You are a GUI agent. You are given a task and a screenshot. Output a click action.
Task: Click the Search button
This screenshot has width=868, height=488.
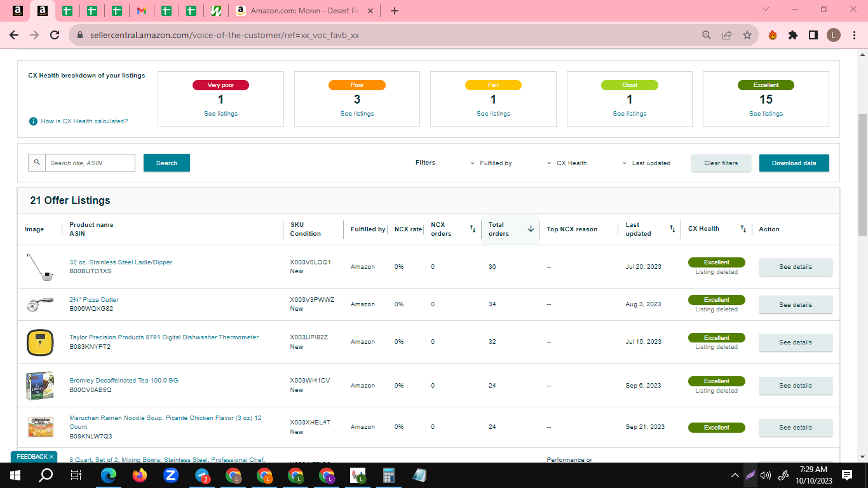(x=166, y=163)
